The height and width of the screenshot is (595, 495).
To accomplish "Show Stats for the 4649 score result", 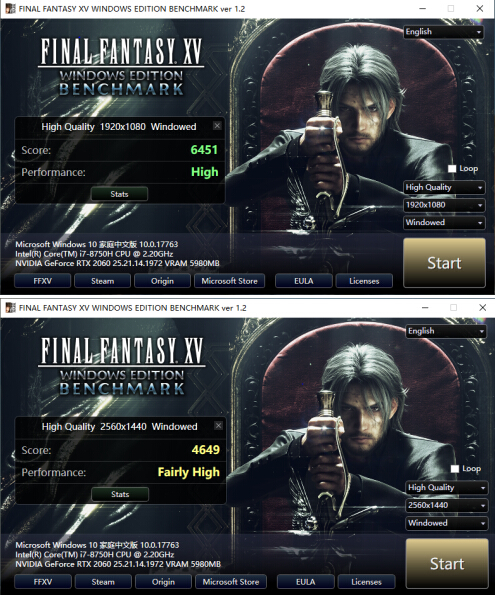I will [120, 494].
